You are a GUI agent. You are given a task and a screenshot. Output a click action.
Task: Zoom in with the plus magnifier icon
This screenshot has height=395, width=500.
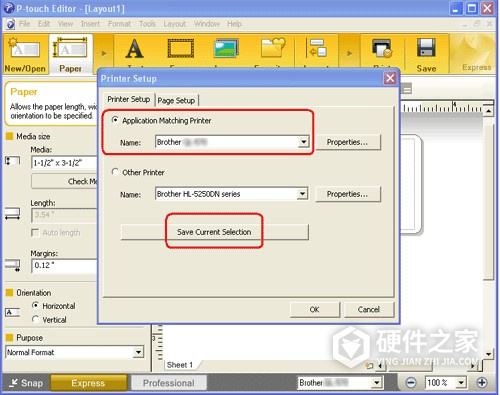tap(482, 383)
